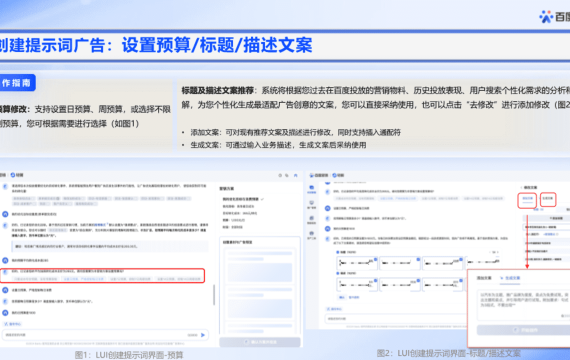Focus the chat input field in Figure 2
This screenshot has height=360, width=570.
(395, 319)
